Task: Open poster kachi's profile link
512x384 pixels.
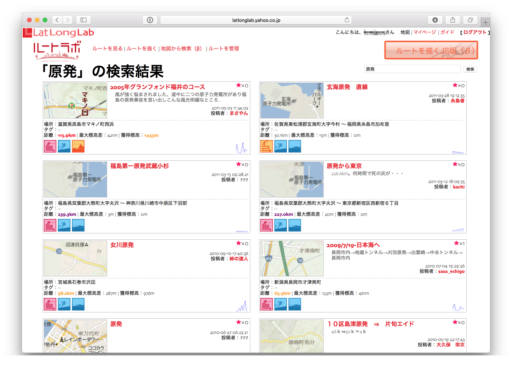Action: [x=458, y=187]
